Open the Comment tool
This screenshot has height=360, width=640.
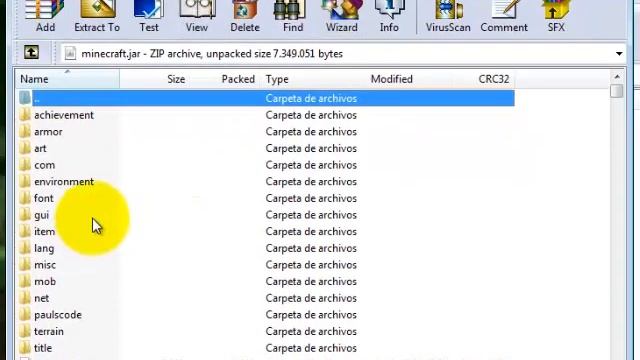tap(504, 16)
